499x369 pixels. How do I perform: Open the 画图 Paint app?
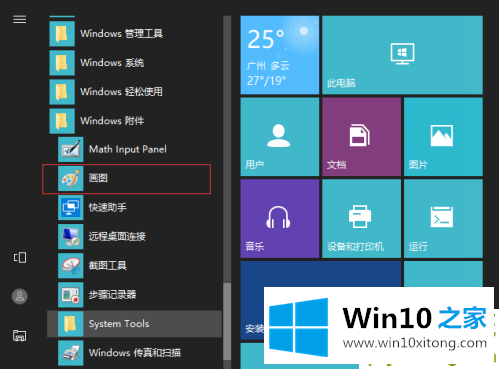point(127,179)
